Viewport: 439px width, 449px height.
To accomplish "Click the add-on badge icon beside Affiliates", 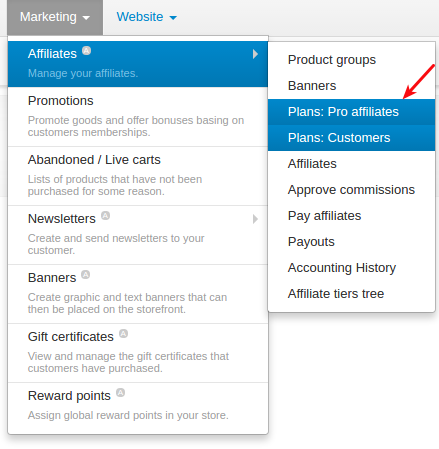I will [x=87, y=51].
